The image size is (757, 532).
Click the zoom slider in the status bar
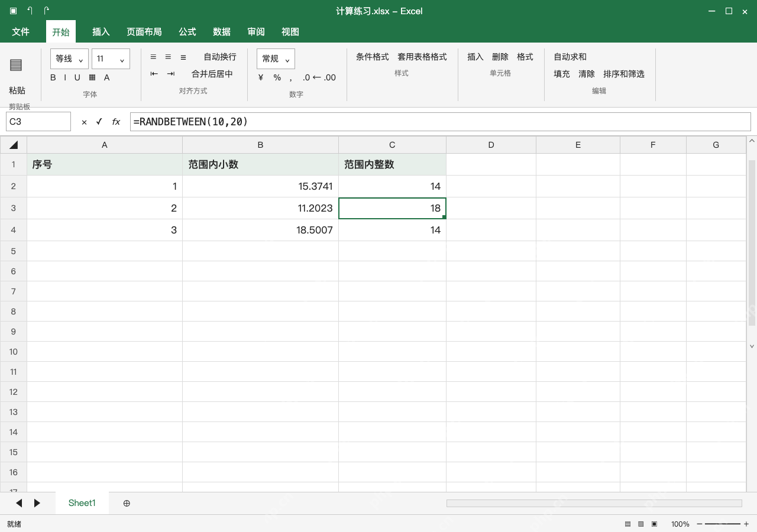pyautogui.click(x=722, y=524)
